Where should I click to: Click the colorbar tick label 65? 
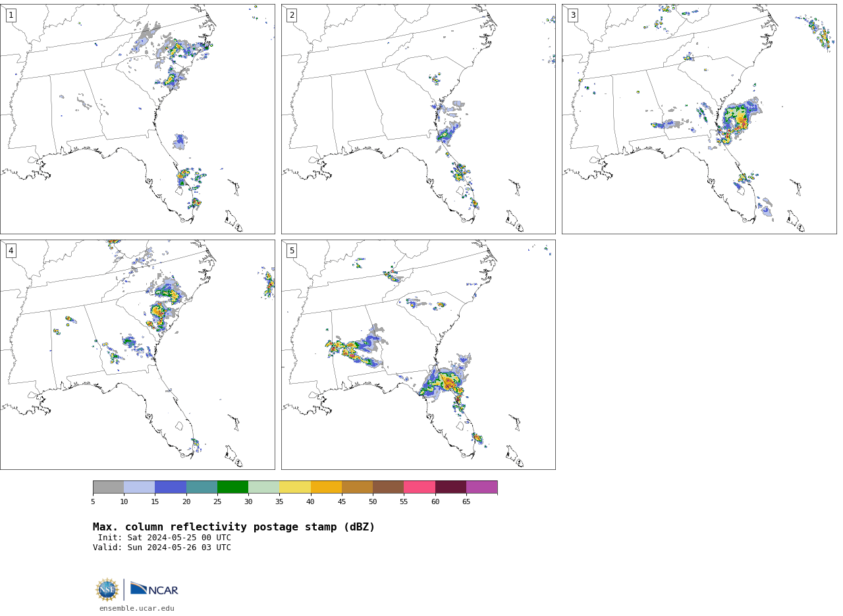point(466,501)
